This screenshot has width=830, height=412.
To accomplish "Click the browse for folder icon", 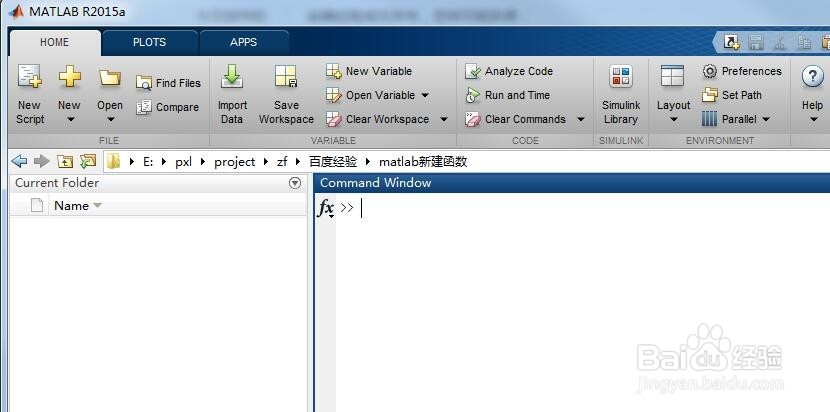I will pyautogui.click(x=88, y=162).
